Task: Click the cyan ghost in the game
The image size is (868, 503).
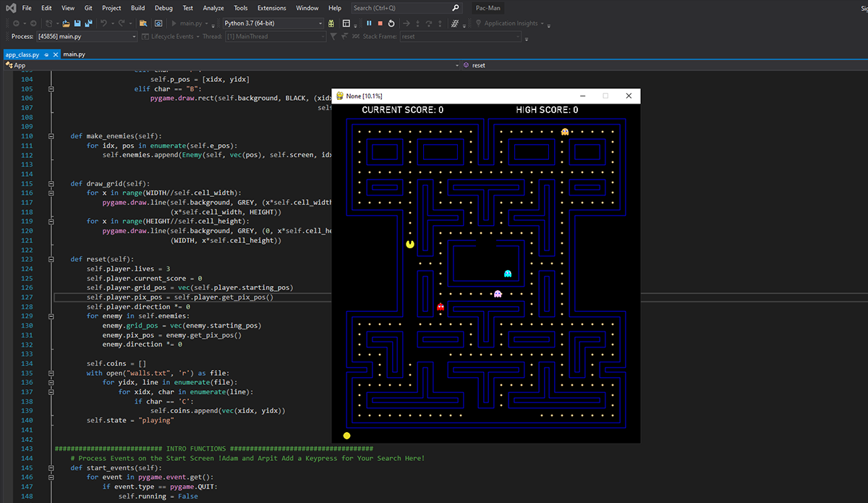Action: tap(508, 274)
